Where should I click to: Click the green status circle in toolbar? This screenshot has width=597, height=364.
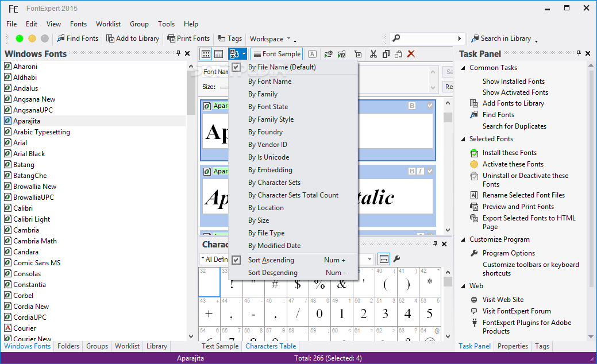point(20,38)
